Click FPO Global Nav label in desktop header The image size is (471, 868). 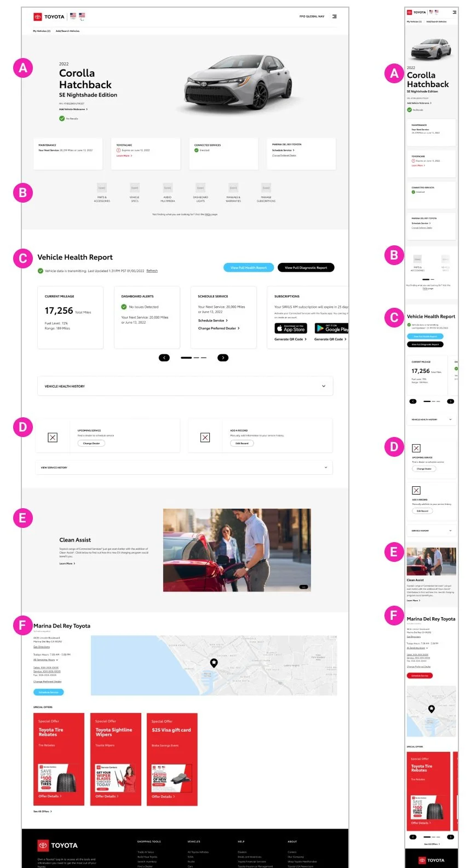[312, 16]
